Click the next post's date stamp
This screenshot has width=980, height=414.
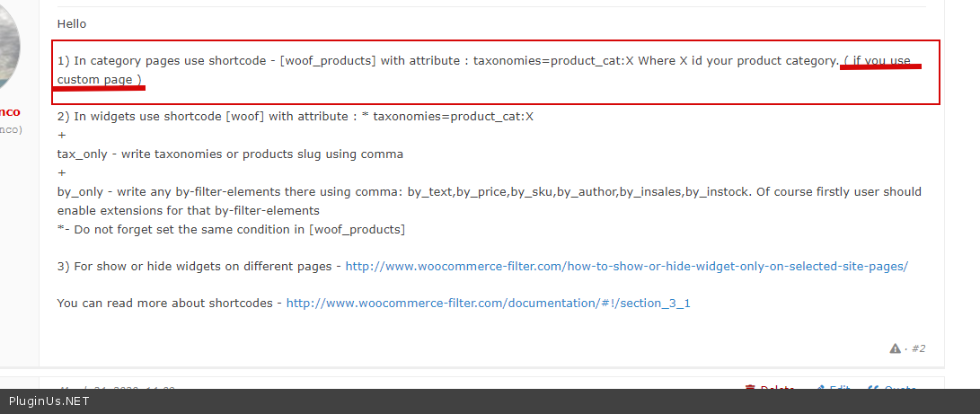(x=117, y=390)
